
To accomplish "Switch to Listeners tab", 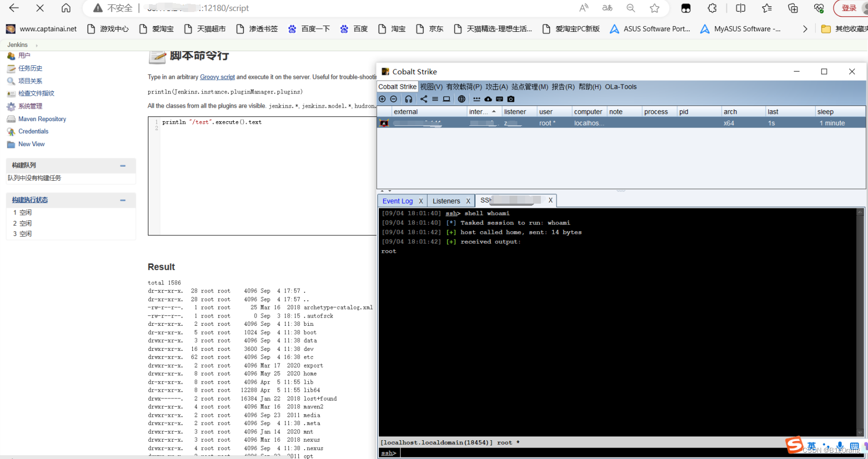I will tap(446, 201).
